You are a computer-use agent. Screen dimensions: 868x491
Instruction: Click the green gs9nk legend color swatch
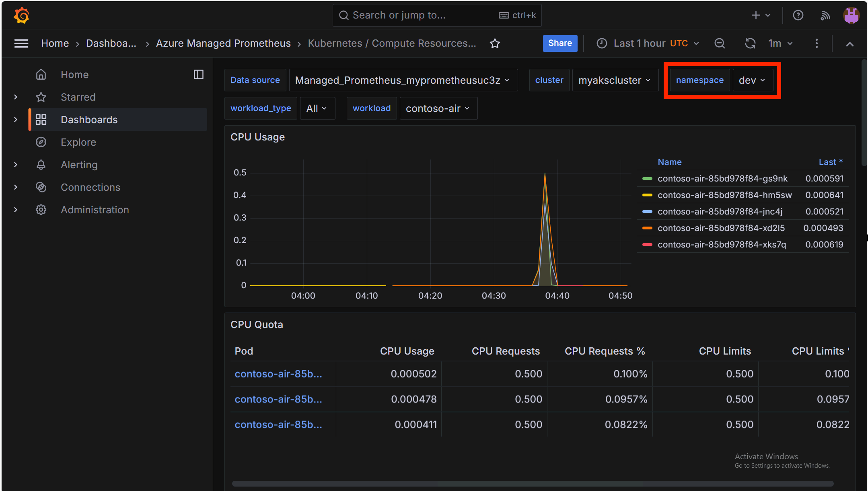647,179
